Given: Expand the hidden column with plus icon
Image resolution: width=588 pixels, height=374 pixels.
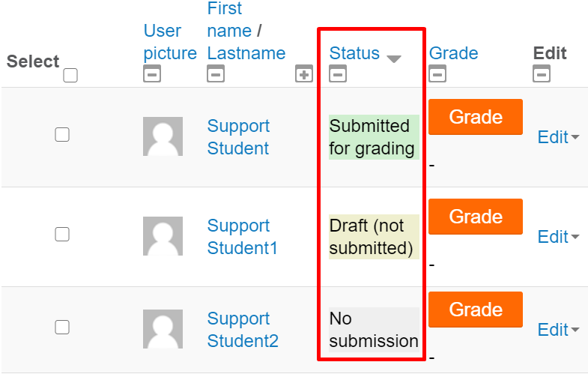Looking at the screenshot, I should [303, 74].
